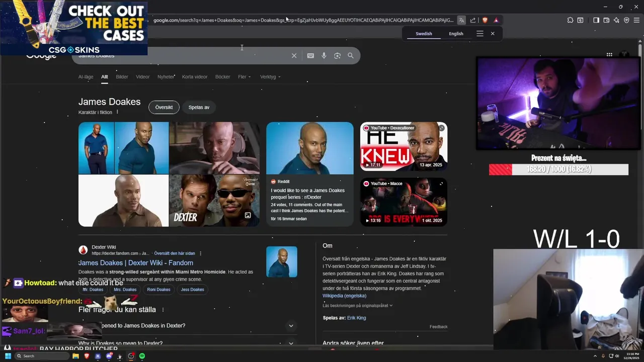Click the Brave browser taskbar icon

pos(87,356)
